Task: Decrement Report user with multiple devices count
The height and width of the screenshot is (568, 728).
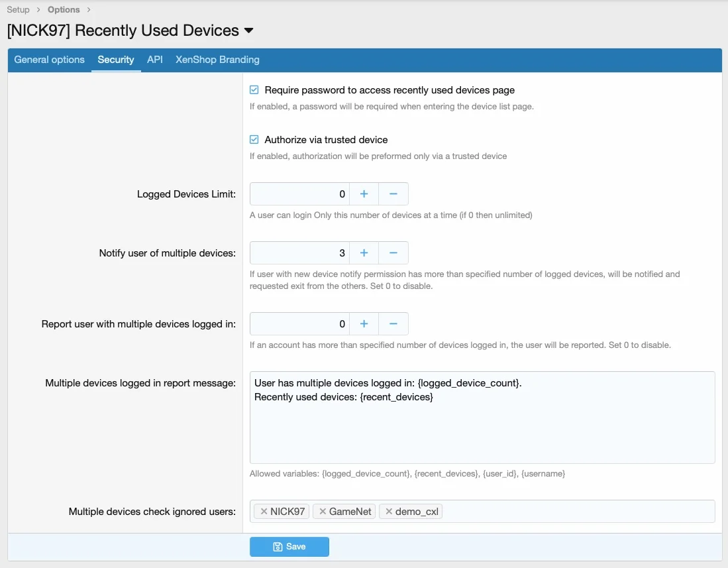Action: click(393, 324)
